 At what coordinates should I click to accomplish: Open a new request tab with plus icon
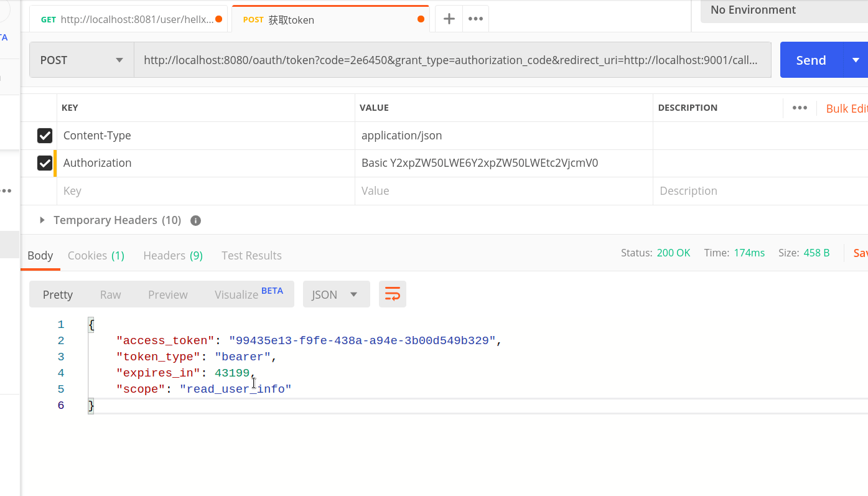449,19
